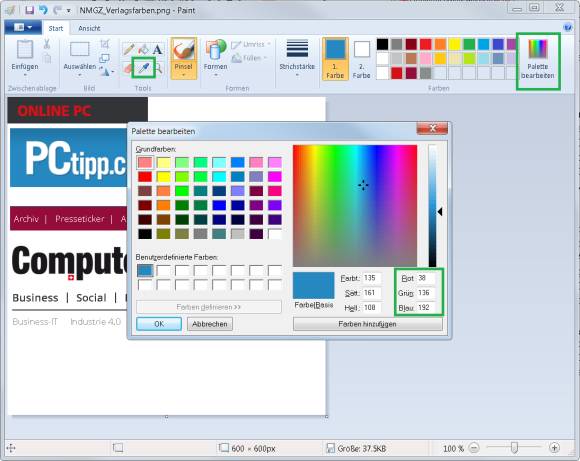Screen dimensions: 580x461
Task: Select the 2. Farbe swatch
Action: tap(361, 59)
